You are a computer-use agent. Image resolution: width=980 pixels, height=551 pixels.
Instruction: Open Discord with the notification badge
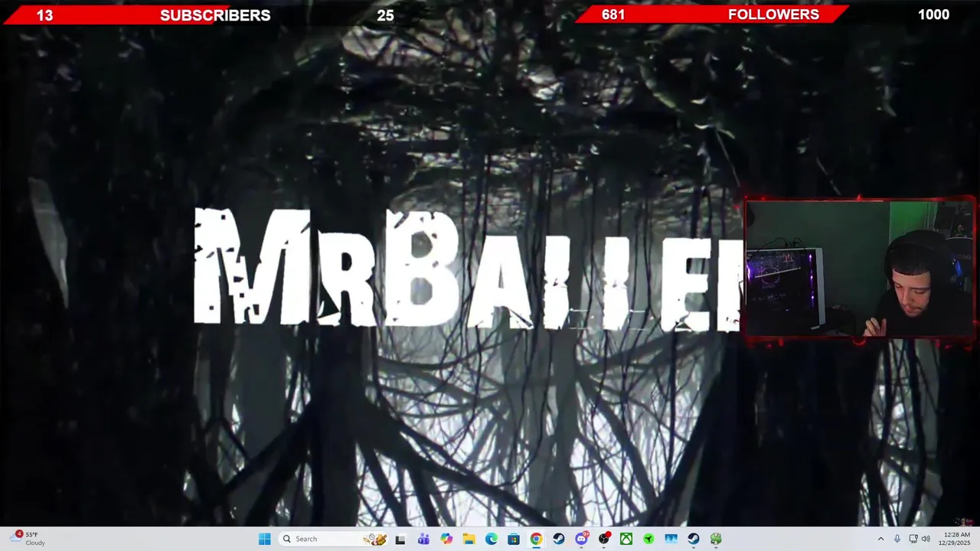coord(581,539)
